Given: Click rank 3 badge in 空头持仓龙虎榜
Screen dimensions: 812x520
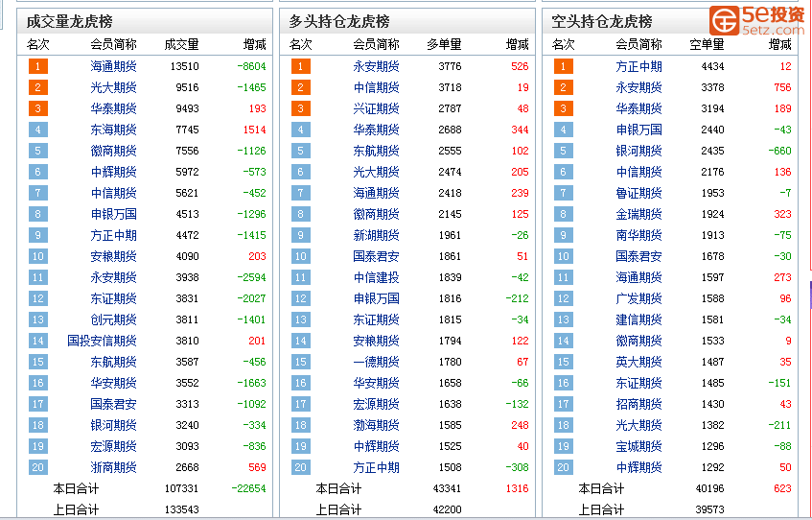Looking at the screenshot, I should [563, 108].
